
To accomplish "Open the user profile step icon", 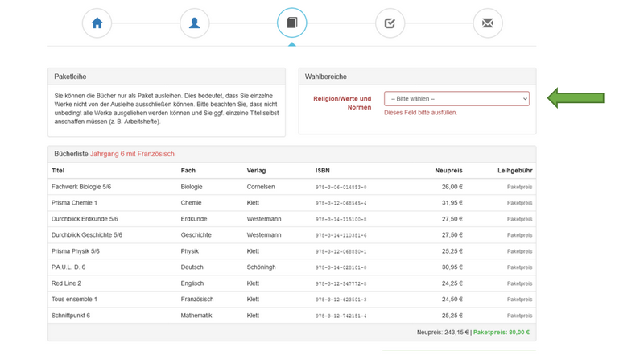I will (194, 23).
